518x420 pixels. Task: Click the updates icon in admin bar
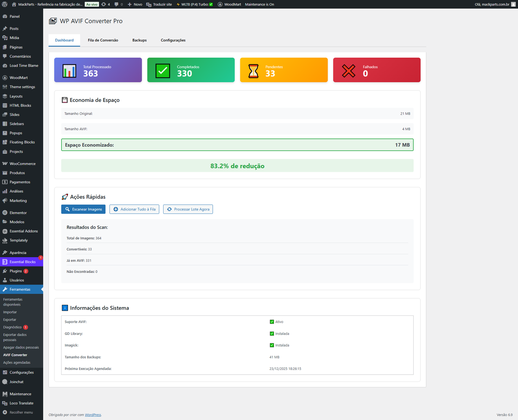[x=104, y=4]
